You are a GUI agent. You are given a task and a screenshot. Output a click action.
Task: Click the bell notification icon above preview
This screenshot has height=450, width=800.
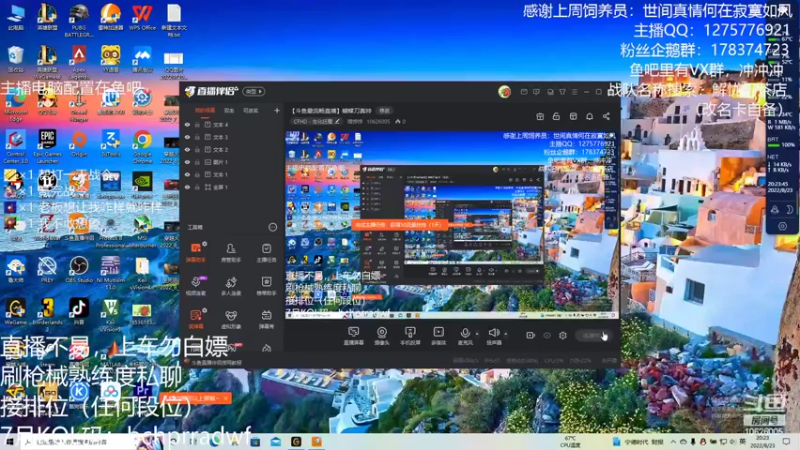(589, 116)
